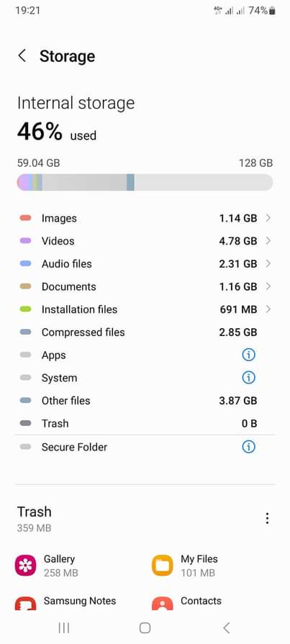Go back using the Storage header arrow
Screen dimensions: 290x644
pyautogui.click(x=22, y=56)
